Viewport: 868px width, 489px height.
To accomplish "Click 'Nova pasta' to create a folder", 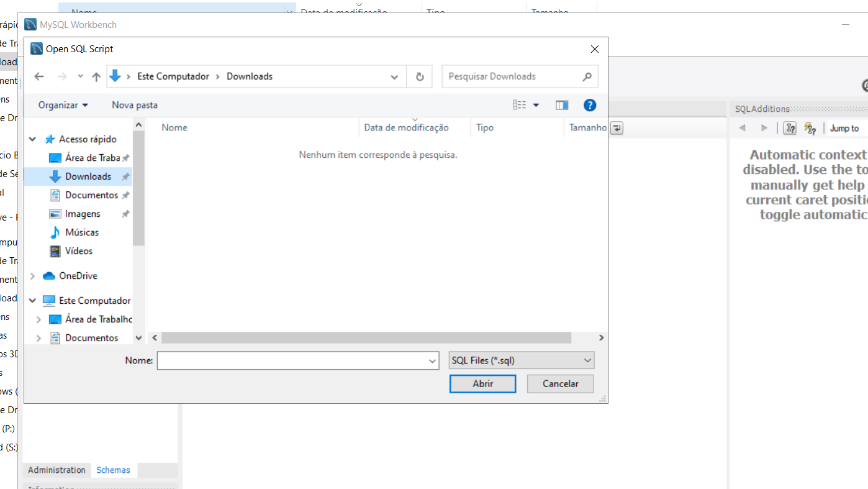I will click(x=135, y=105).
